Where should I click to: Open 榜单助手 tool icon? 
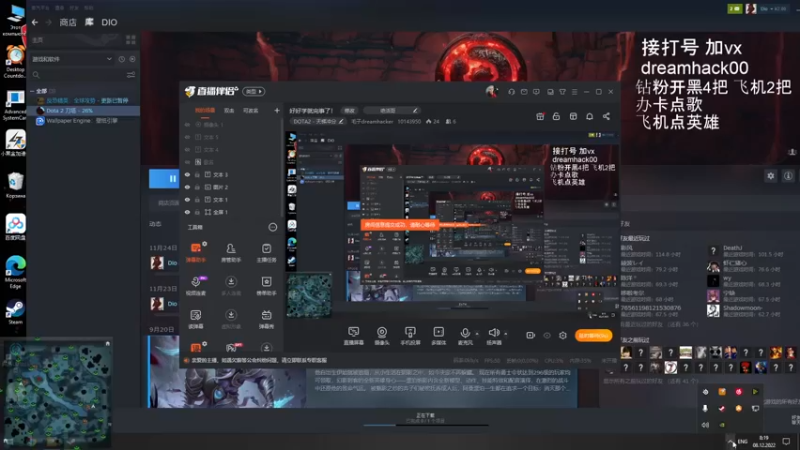click(266, 285)
